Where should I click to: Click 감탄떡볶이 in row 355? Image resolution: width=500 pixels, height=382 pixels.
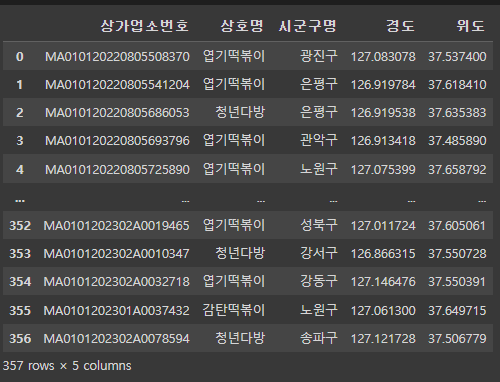click(x=234, y=310)
